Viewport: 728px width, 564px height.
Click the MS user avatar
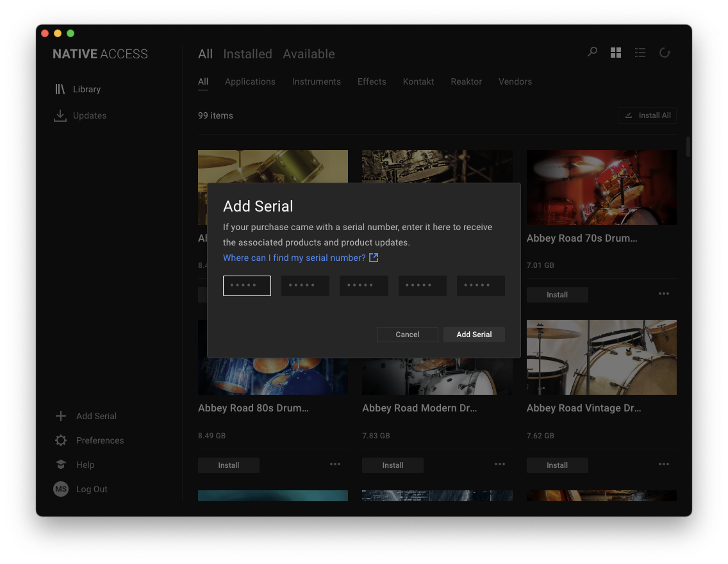[x=61, y=489]
